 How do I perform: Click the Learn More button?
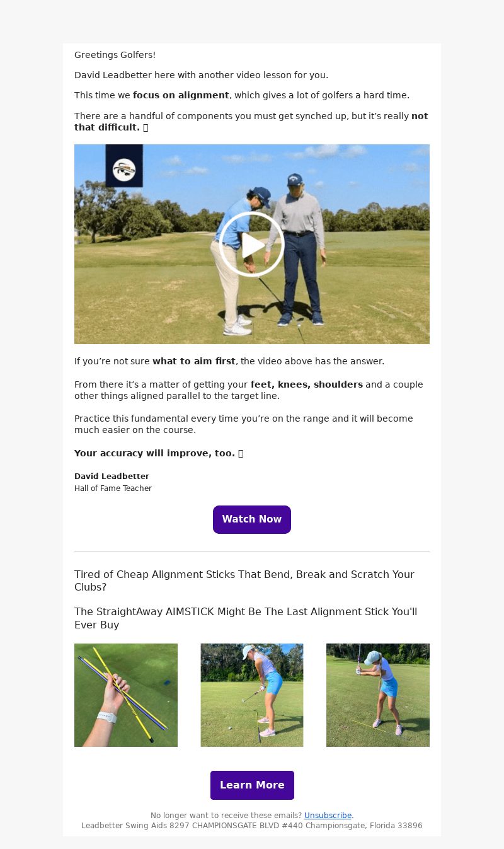(x=252, y=785)
